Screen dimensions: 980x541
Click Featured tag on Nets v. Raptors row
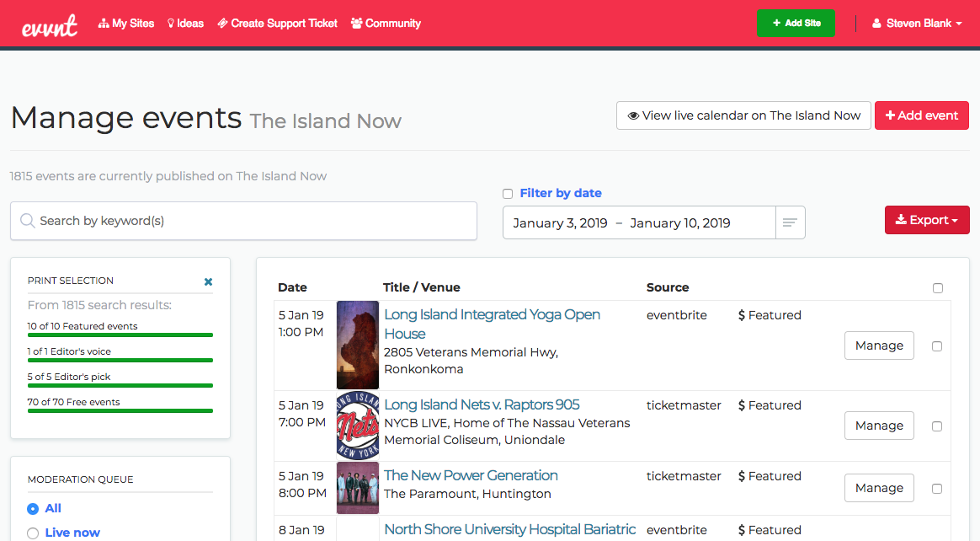pyautogui.click(x=770, y=405)
